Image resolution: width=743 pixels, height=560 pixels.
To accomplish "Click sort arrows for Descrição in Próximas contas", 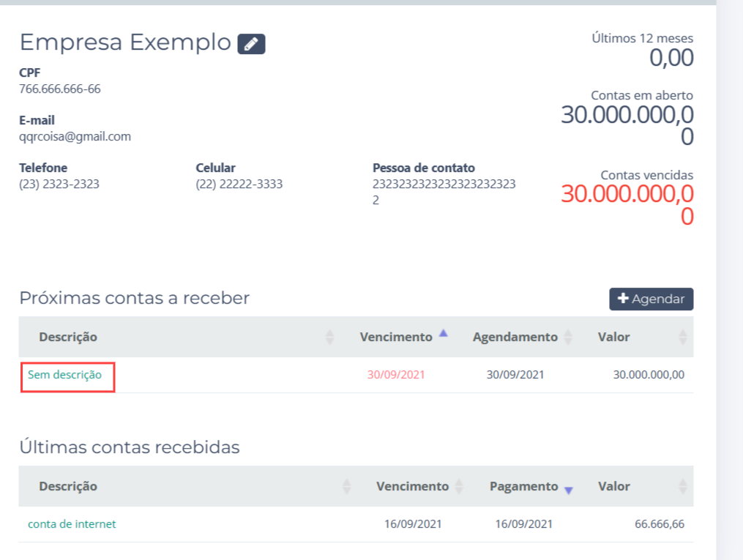I will click(329, 337).
